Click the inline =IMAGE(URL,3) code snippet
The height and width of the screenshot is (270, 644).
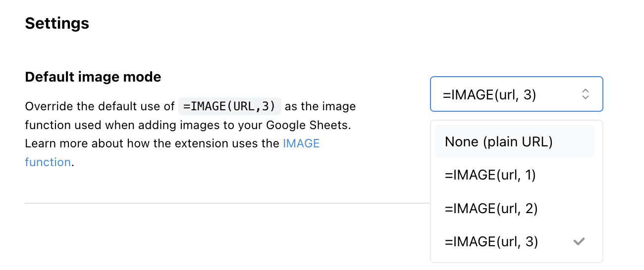coord(230,106)
